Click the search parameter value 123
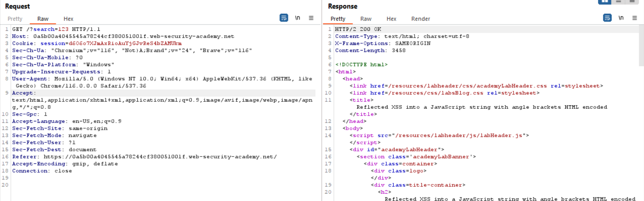Image resolution: width=644 pixels, height=201 pixels. [x=63, y=29]
